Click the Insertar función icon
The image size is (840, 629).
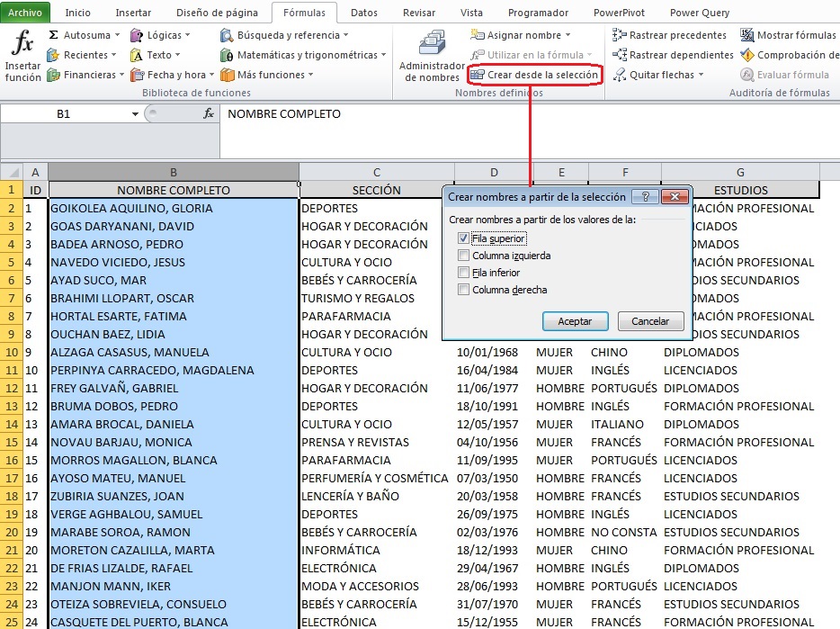coord(22,56)
